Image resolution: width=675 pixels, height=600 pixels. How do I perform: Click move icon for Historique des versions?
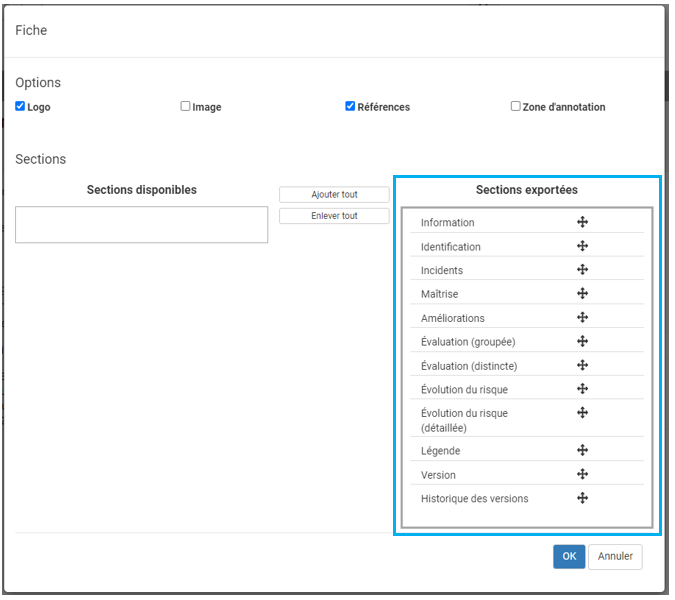[x=582, y=498]
